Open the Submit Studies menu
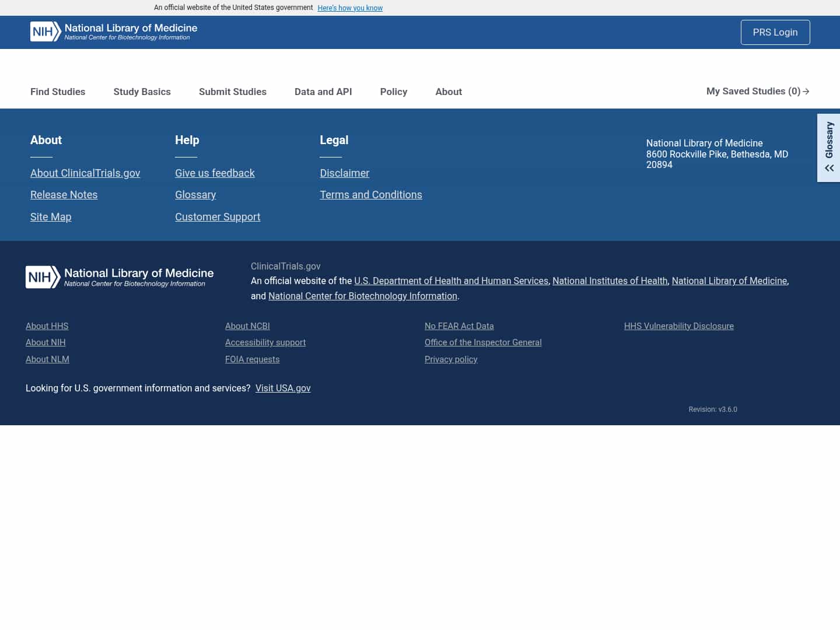840x630 pixels. click(x=232, y=92)
